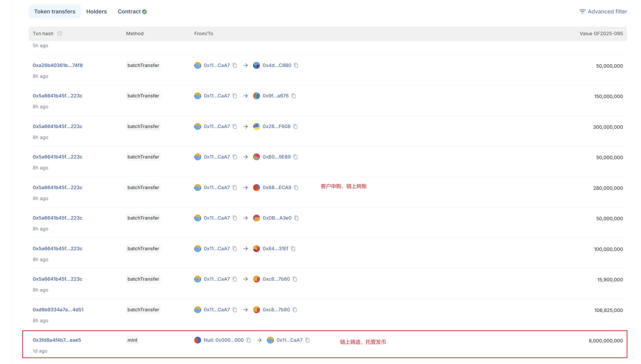Open 0x5a6641b45f...223c in 300,000,000 row
Viewport: 641px width, 364px height.
(x=57, y=126)
